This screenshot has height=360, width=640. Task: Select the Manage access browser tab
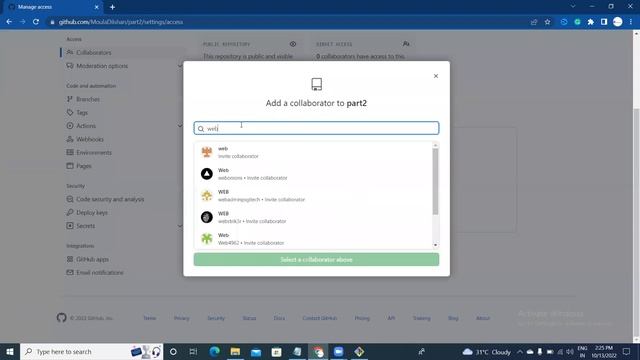pyautogui.click(x=53, y=7)
